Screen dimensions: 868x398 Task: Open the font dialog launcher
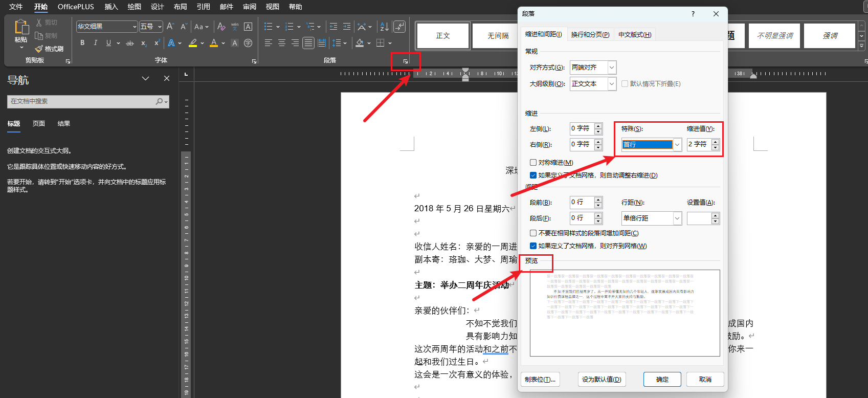(254, 61)
